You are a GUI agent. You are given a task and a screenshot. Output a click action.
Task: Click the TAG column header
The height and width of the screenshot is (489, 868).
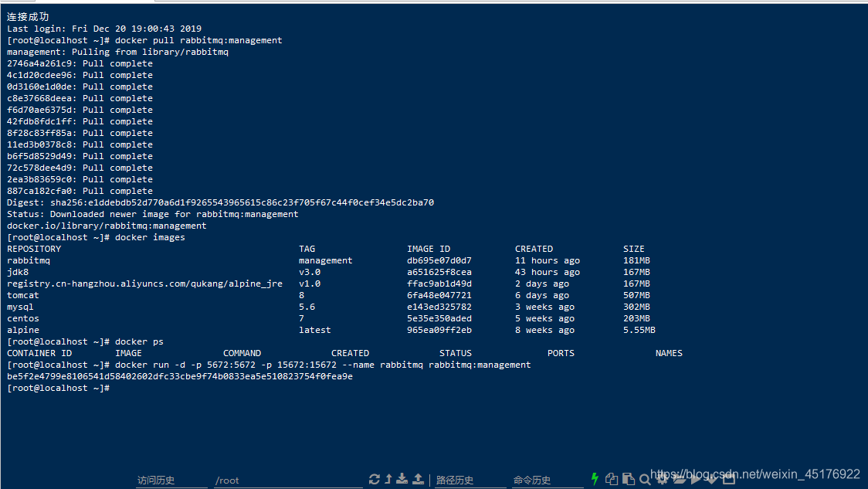(307, 250)
